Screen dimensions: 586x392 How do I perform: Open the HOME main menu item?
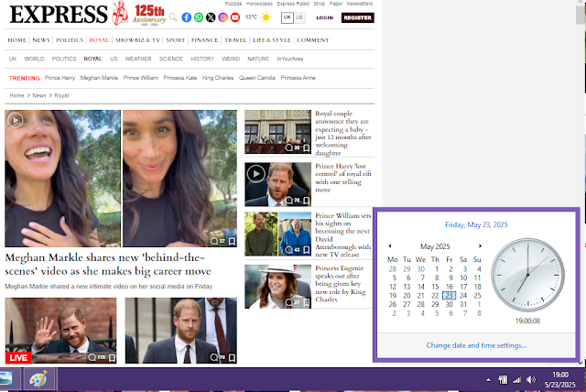pyautogui.click(x=16, y=40)
